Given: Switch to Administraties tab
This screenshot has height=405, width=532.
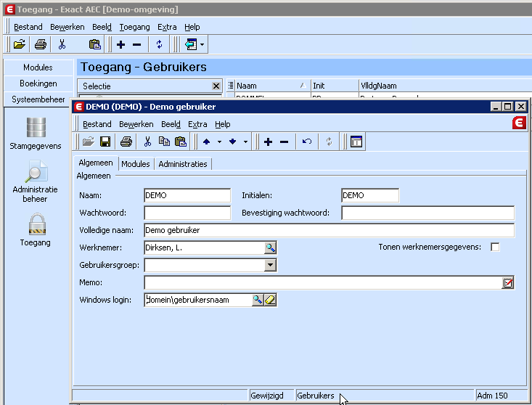Looking at the screenshot, I should pyautogui.click(x=183, y=164).
